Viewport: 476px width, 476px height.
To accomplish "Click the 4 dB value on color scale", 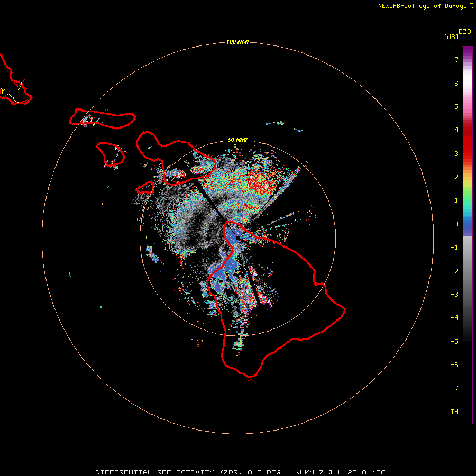I will (456, 130).
